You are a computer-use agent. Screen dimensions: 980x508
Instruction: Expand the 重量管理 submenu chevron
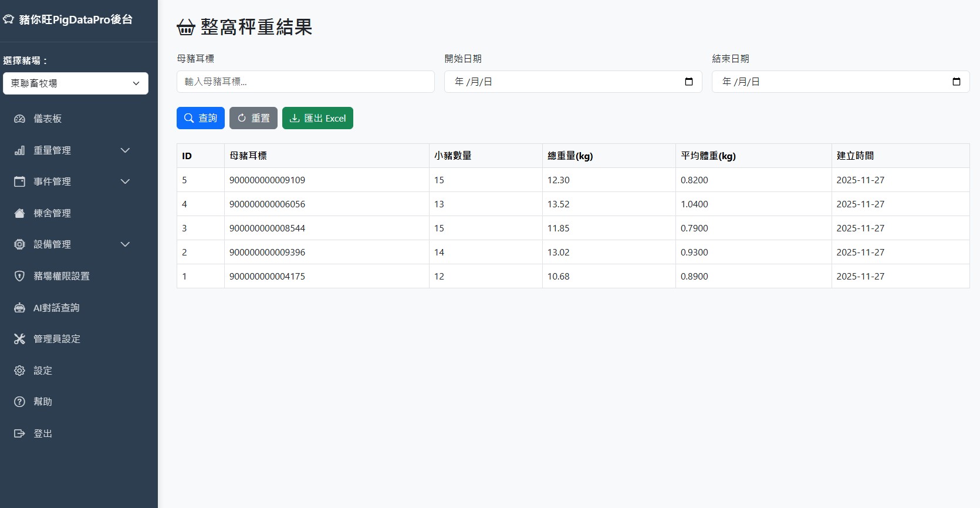tap(125, 150)
